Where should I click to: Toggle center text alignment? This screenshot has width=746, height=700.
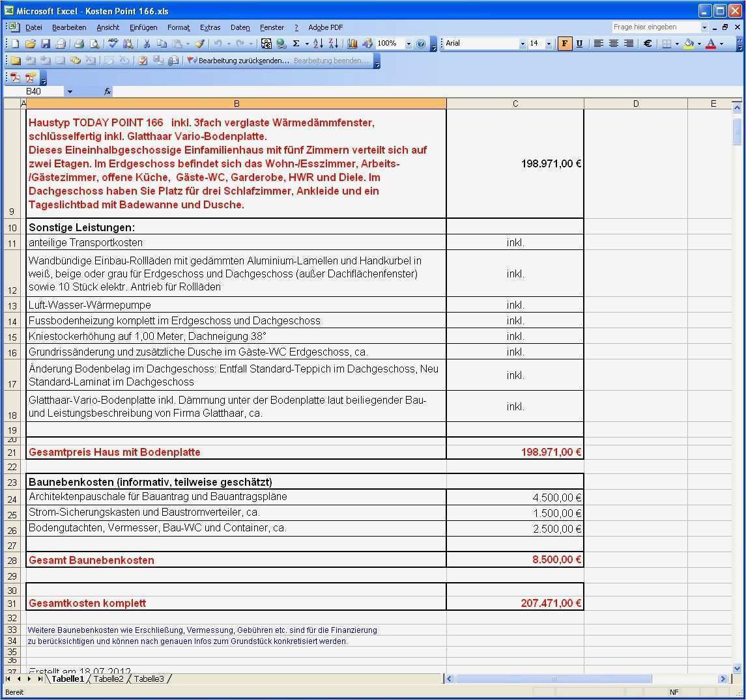tap(613, 44)
